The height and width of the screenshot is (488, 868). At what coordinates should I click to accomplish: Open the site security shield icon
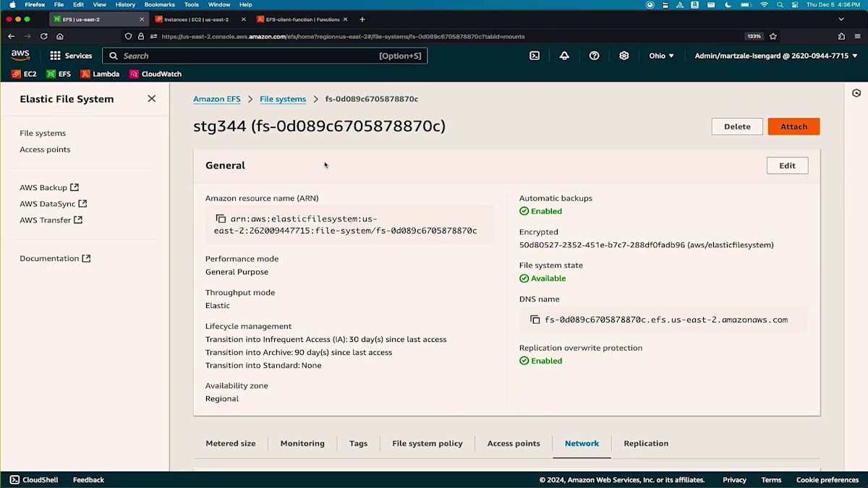(x=128, y=36)
